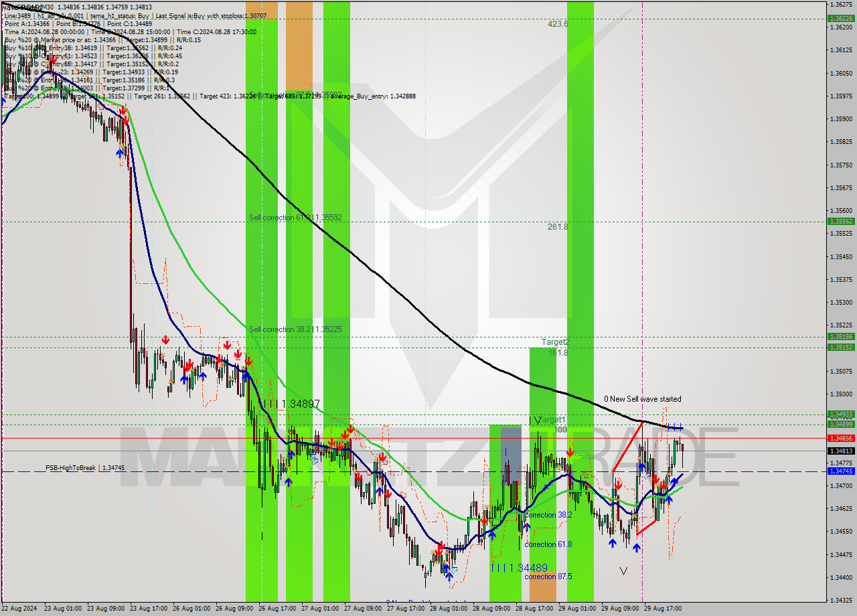
Task: Click the 1.34899 price tag on axis
Action: [840, 424]
